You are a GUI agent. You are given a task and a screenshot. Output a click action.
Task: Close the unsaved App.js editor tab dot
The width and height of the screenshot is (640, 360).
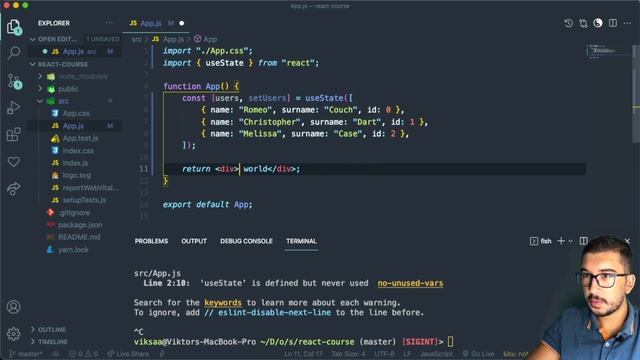point(182,23)
